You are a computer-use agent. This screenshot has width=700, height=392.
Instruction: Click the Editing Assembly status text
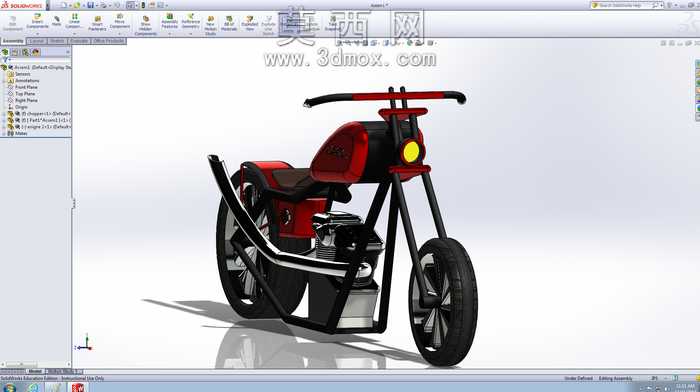click(x=616, y=379)
